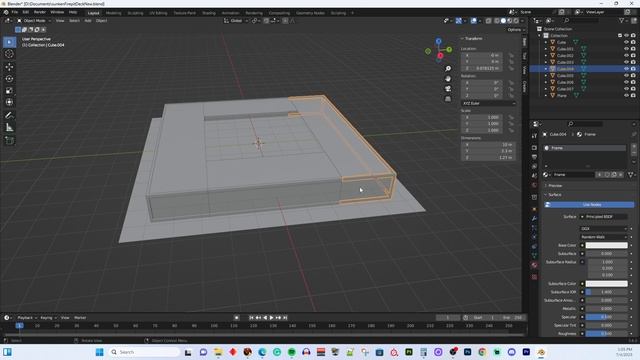Click the navigation gizmo Z axis
The image size is (640, 360).
click(x=438, y=41)
